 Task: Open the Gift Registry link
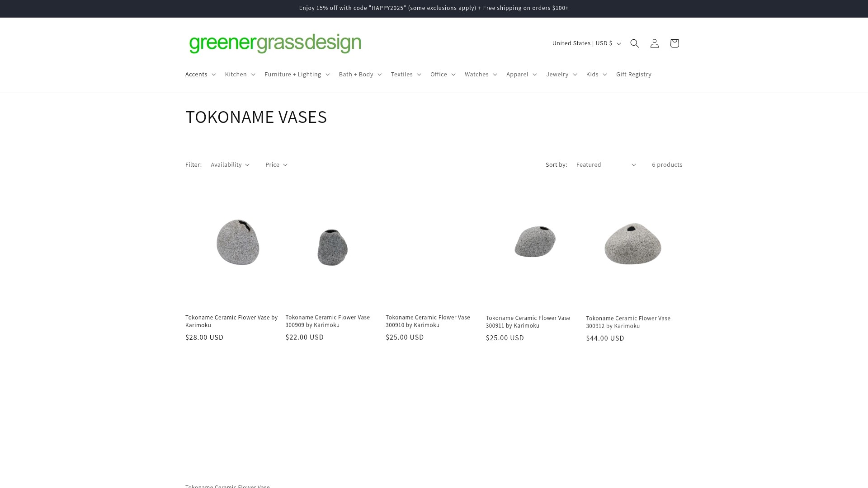pos(633,74)
